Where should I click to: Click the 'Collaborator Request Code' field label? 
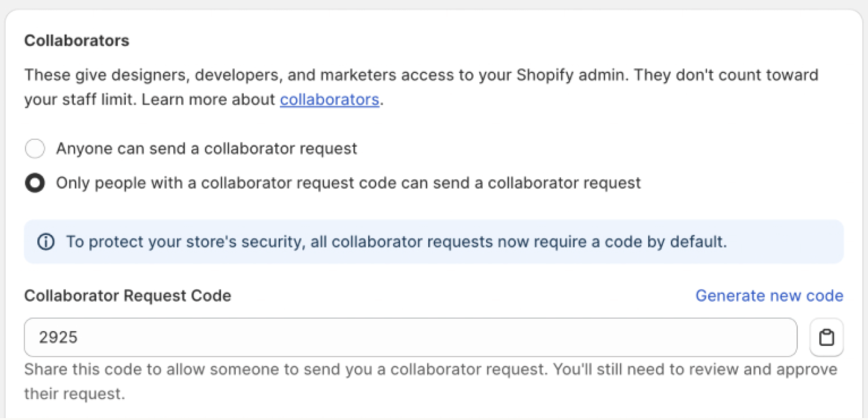(127, 295)
